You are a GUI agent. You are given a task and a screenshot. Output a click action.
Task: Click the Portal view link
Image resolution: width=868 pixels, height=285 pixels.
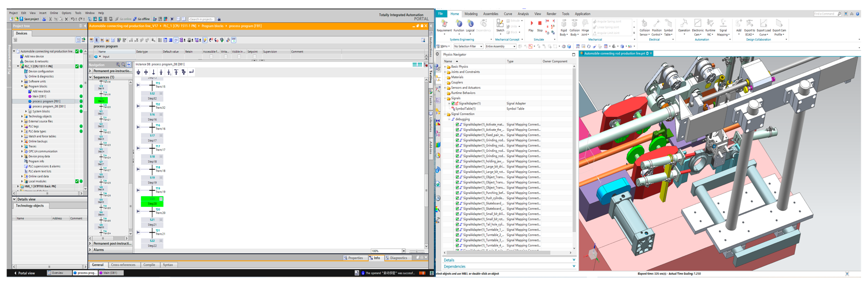[26, 273]
